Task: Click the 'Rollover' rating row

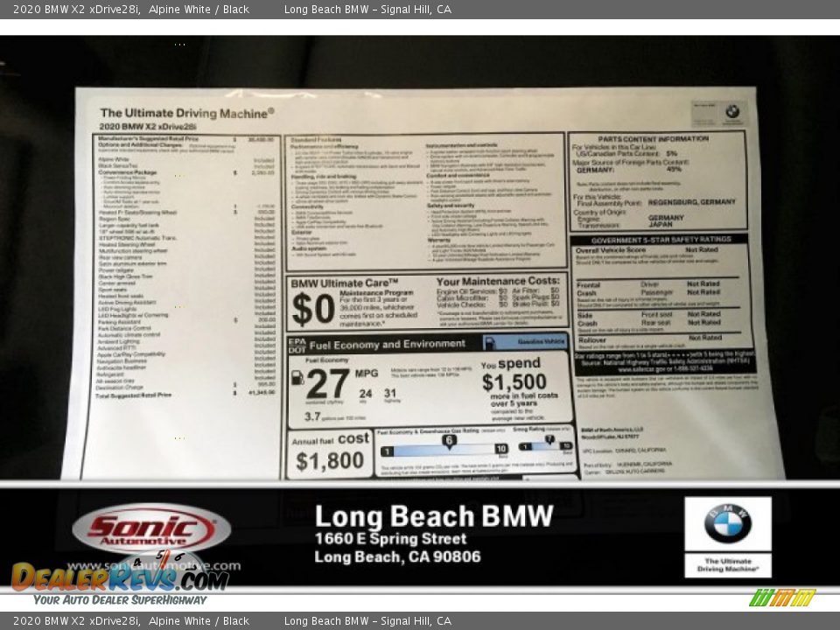Action: [649, 339]
